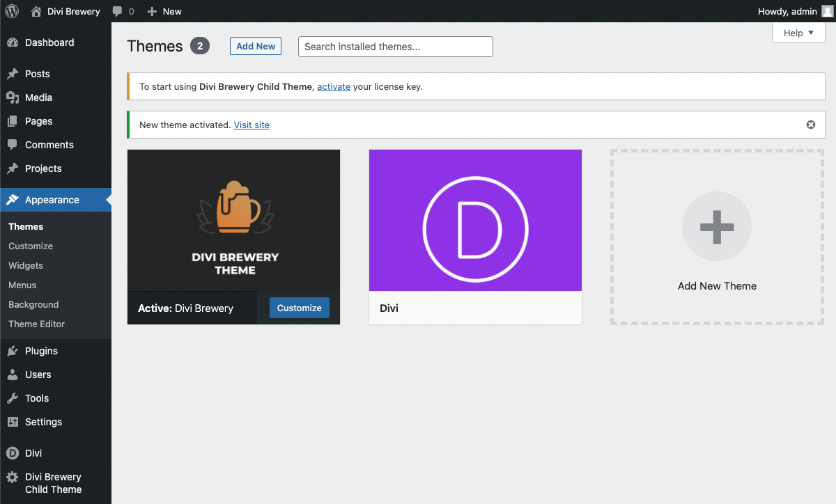The image size is (836, 504).
Task: Open the WordPress logo menu
Action: (x=12, y=11)
